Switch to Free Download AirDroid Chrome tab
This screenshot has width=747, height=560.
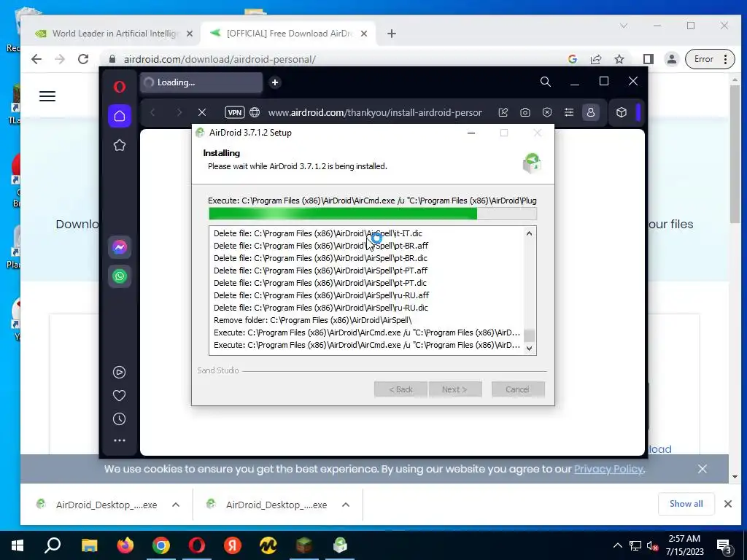click(x=289, y=34)
